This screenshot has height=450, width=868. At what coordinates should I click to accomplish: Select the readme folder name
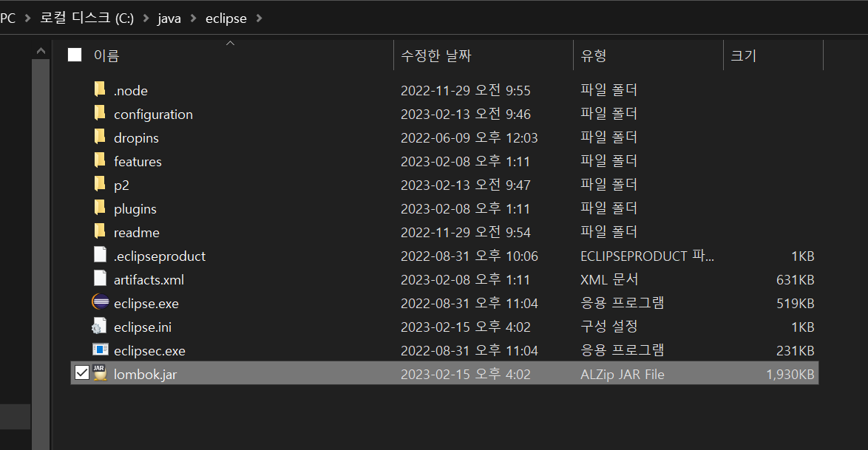137,233
